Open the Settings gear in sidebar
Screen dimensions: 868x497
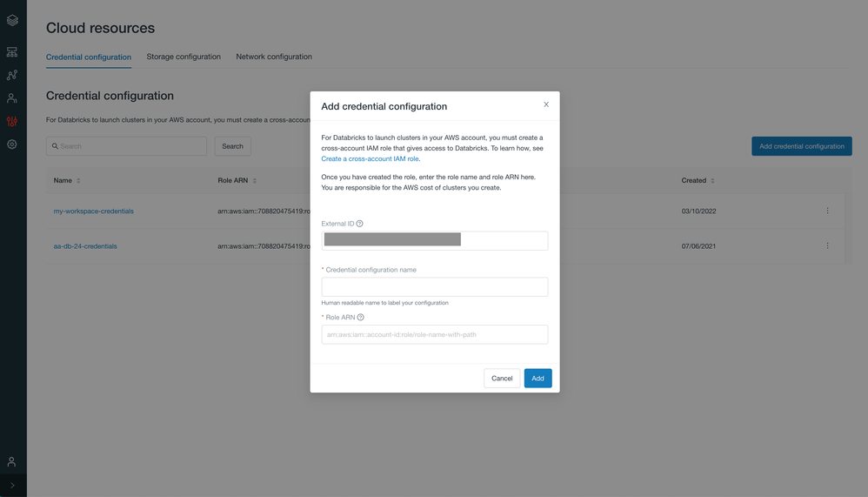click(12, 144)
